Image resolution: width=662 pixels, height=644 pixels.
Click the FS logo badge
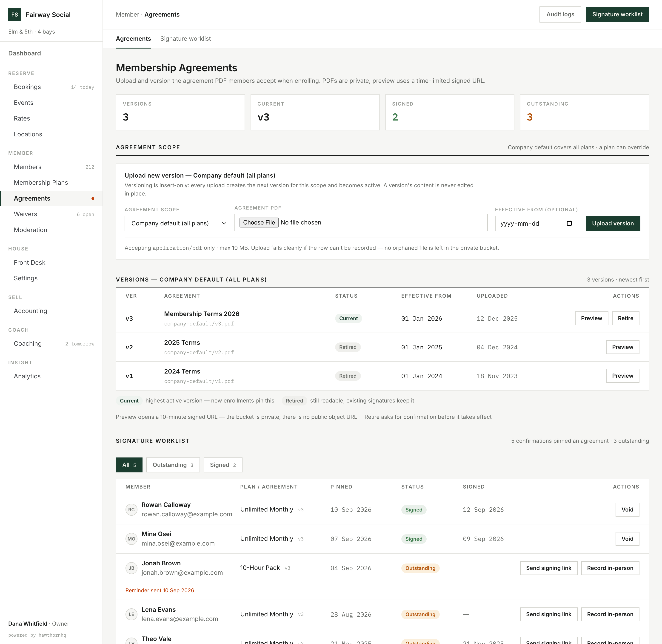(14, 14)
